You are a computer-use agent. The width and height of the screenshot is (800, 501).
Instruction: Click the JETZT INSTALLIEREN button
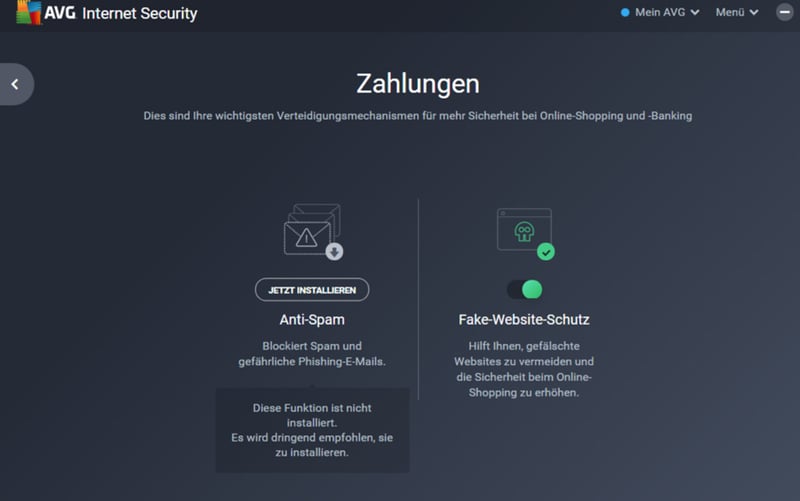[x=312, y=290]
